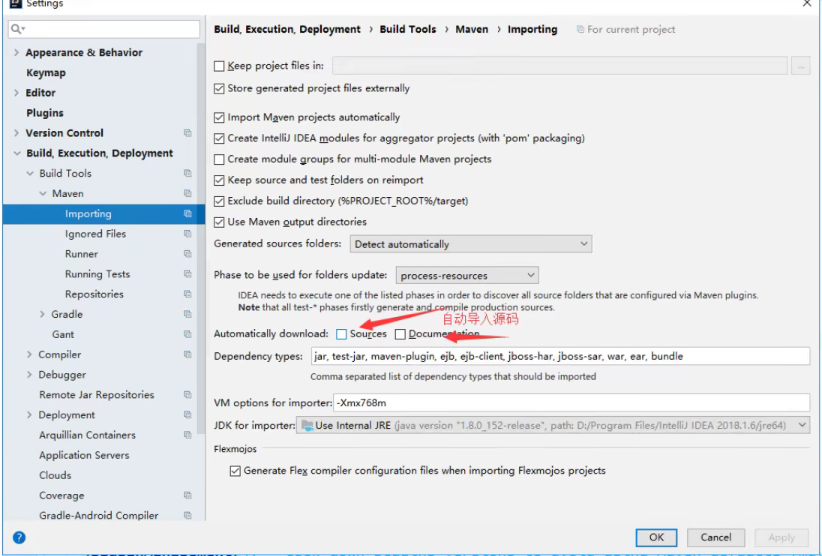The image size is (822, 556).
Task: Check the Sources auto-download checkbox
Action: 342,334
